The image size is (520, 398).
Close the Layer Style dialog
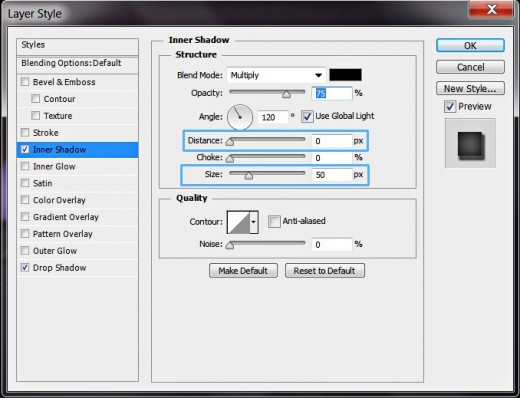point(491,9)
